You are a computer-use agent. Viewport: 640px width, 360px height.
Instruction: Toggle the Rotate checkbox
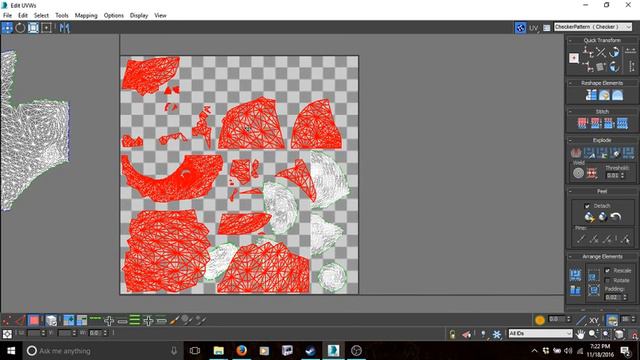(x=607, y=280)
